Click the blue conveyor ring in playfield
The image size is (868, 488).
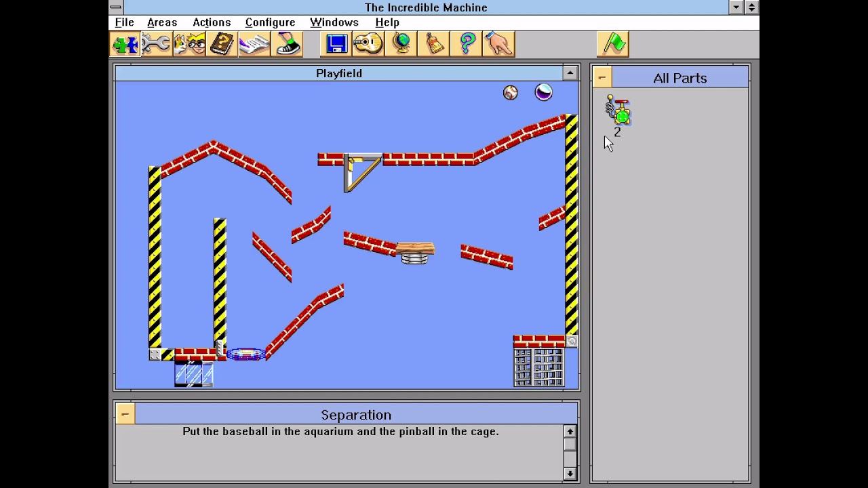pyautogui.click(x=245, y=354)
